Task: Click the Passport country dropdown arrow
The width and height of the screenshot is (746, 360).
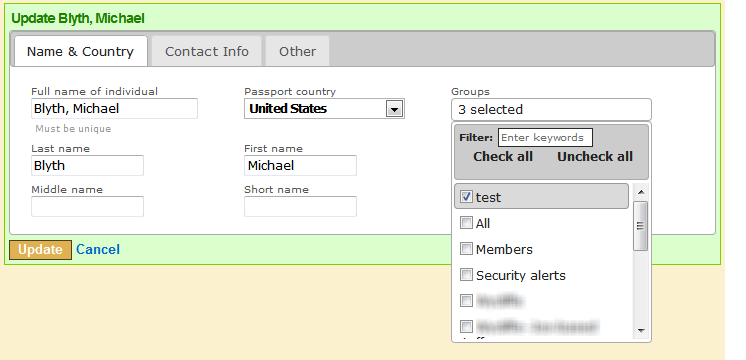Action: [394, 109]
